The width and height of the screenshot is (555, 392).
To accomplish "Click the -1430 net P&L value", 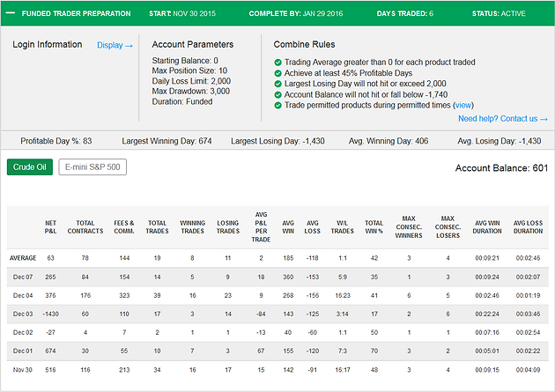I will click(x=50, y=314).
